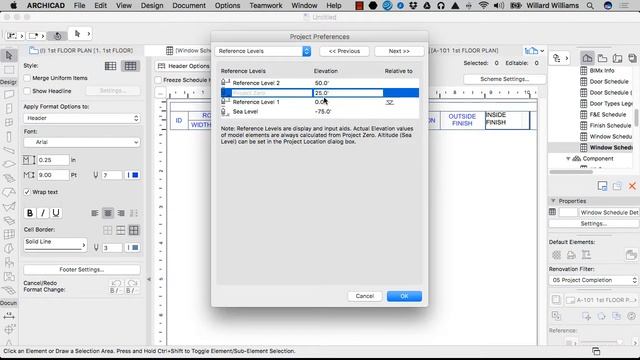Click the font pen color swatch
Screen dimensions: 640x360
(133, 175)
